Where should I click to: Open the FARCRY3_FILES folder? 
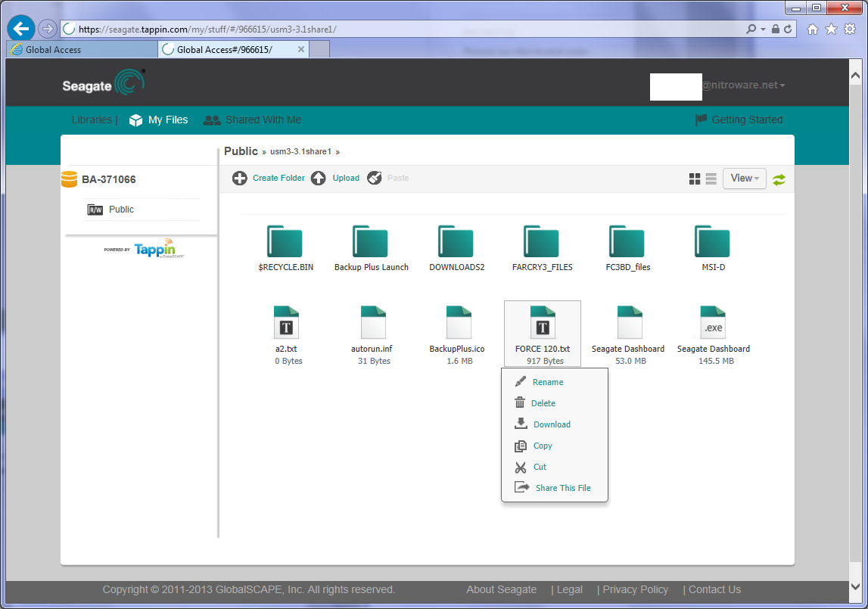coord(541,241)
